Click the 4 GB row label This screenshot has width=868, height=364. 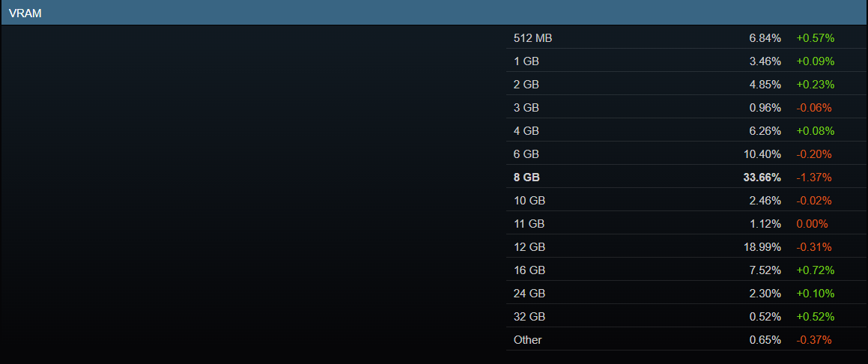coord(526,130)
